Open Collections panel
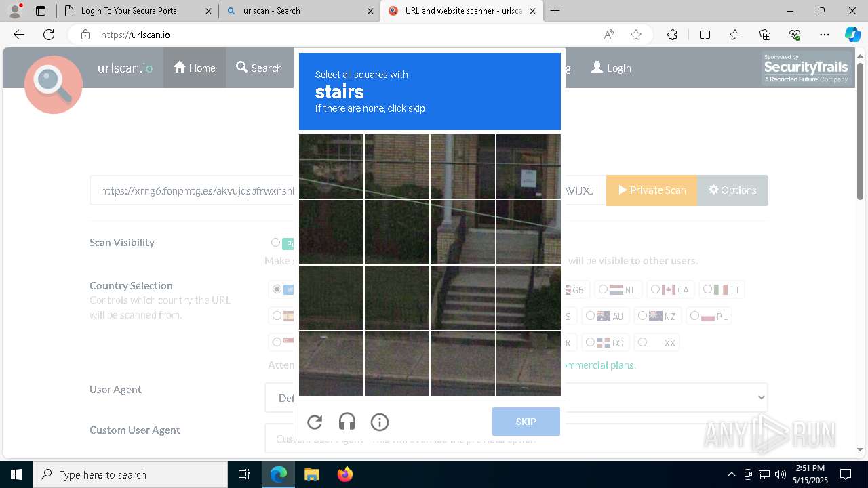868x488 pixels. [765, 35]
